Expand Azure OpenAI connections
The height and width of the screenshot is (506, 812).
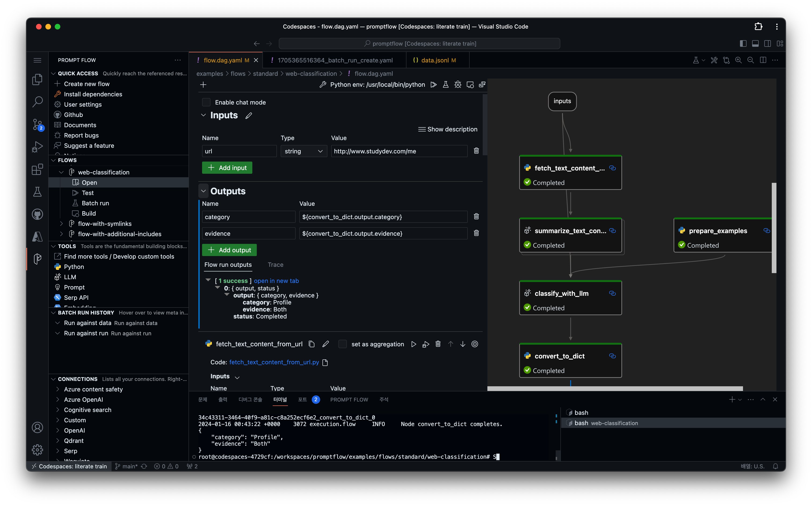(x=58, y=400)
